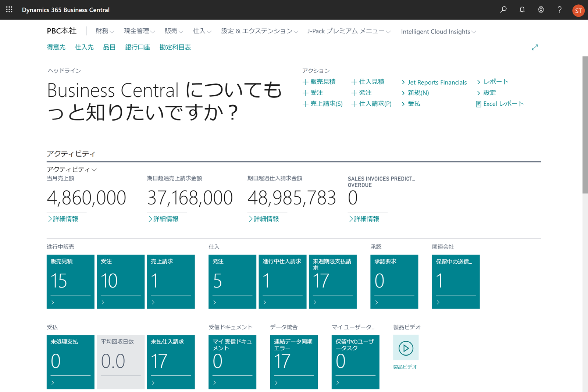Image resolution: width=588 pixels, height=392 pixels.
Task: Open the 販売 dropdown menu
Action: (174, 31)
